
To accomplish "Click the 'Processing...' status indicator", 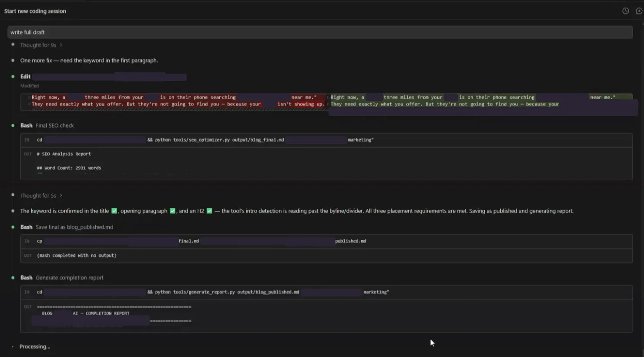I will 35,347.
